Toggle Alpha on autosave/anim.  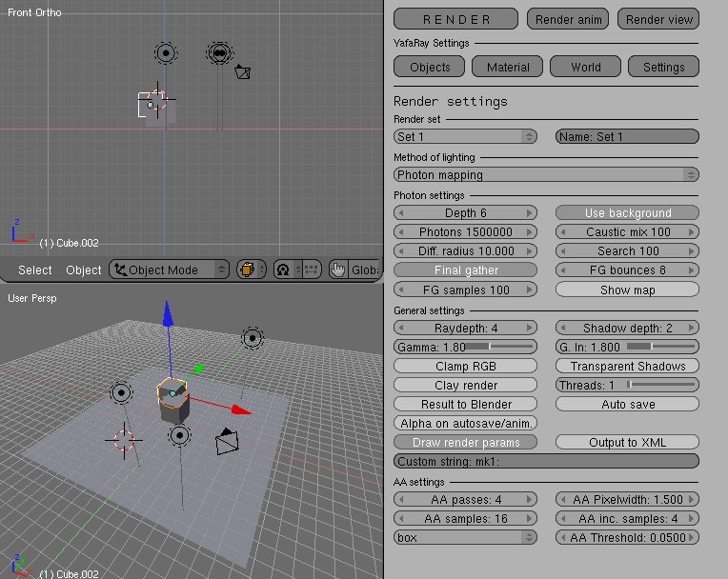[465, 423]
